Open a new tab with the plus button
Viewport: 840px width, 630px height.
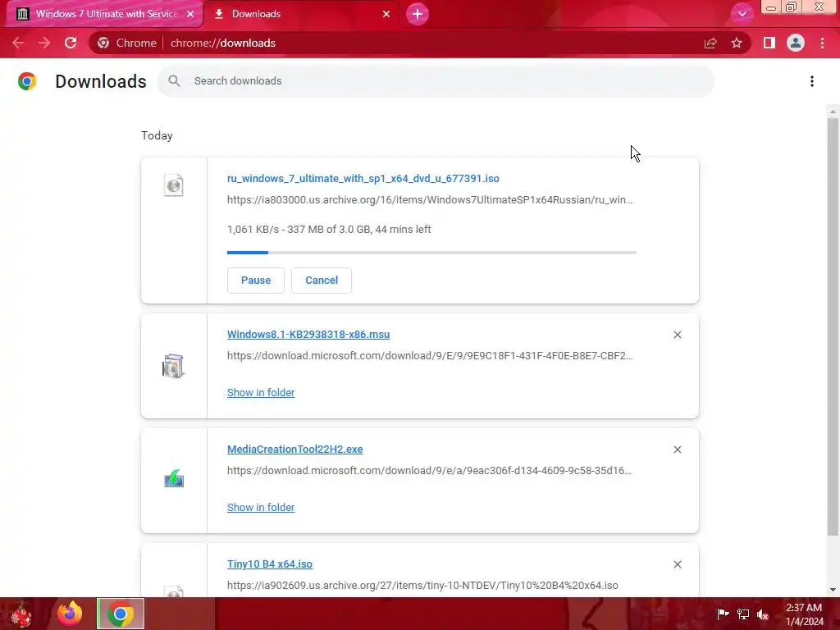click(418, 14)
